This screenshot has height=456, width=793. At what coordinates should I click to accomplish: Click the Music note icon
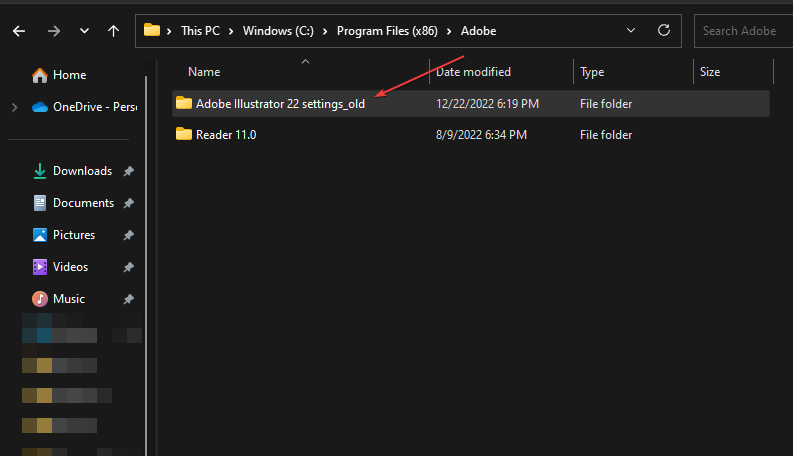(39, 299)
